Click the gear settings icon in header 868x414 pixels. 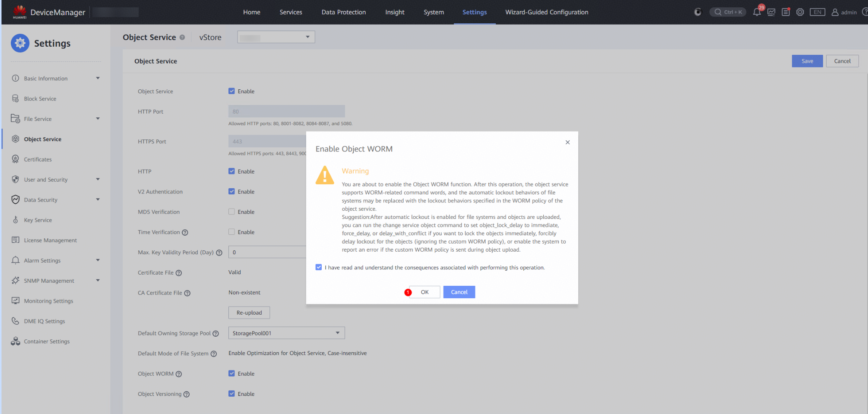(x=800, y=12)
